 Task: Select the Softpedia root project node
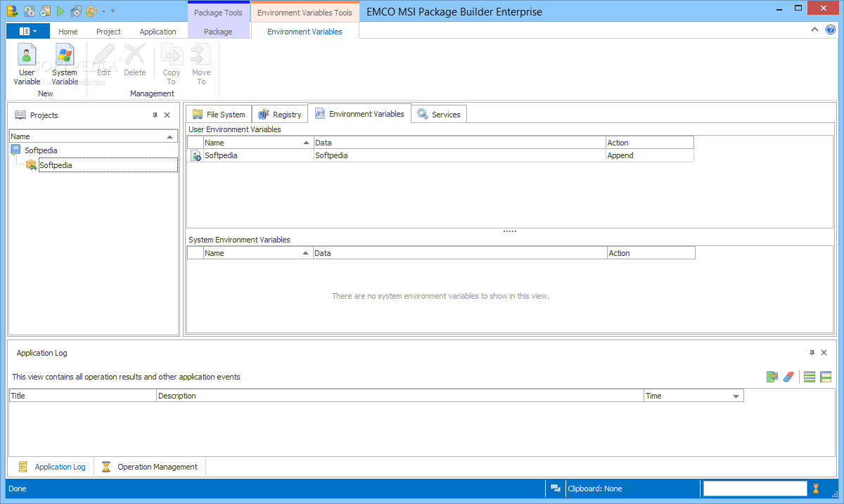tap(41, 150)
